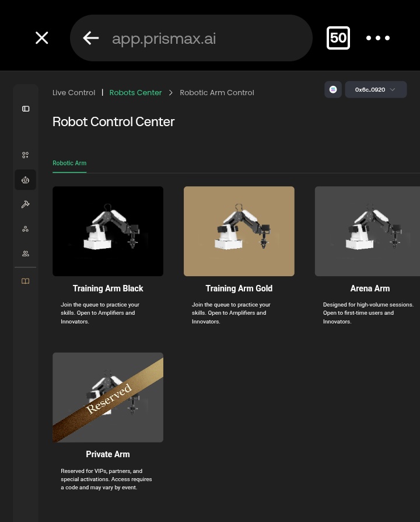Select the Robotic Arm tab
The width and height of the screenshot is (420, 522).
coord(69,163)
